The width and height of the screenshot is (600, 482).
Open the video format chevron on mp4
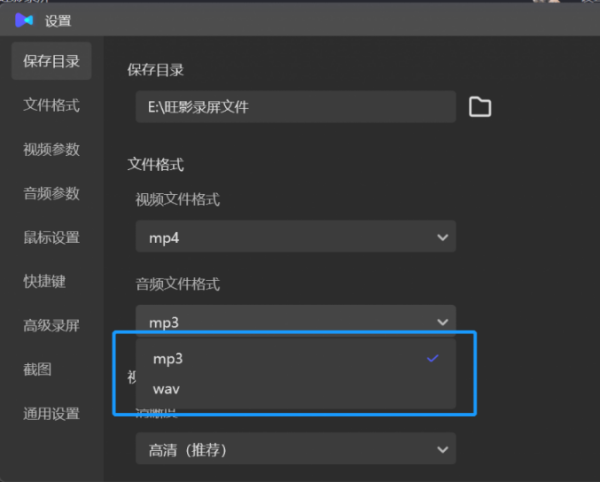pyautogui.click(x=442, y=238)
